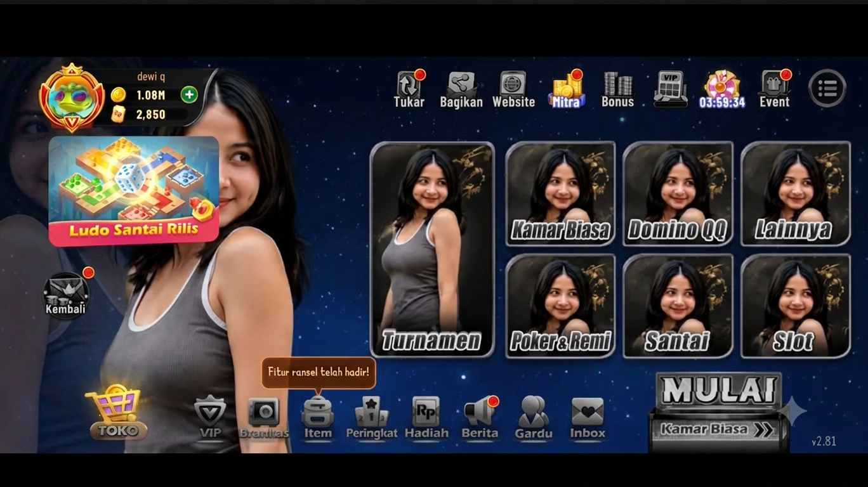Open the Gardu friends icon

point(534,418)
